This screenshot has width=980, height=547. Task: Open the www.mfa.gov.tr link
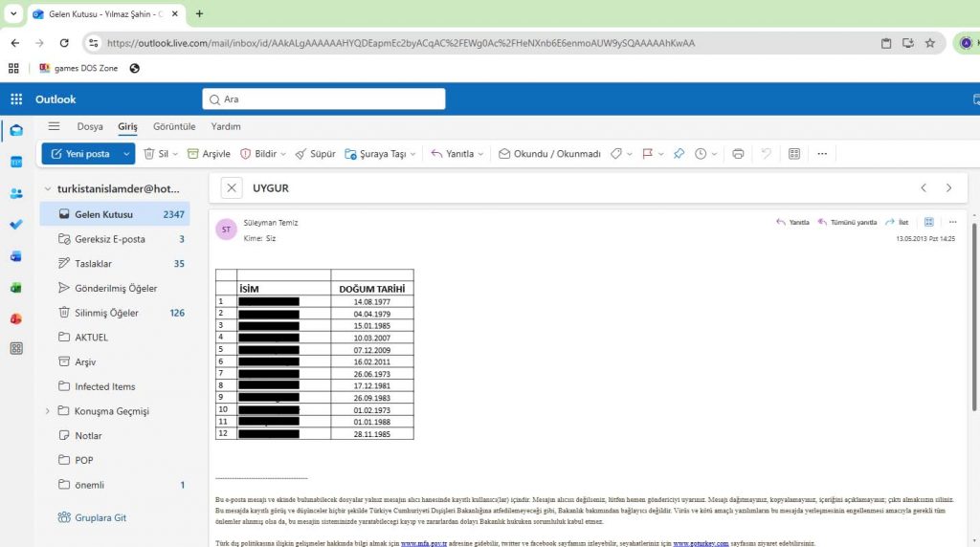pyautogui.click(x=424, y=543)
